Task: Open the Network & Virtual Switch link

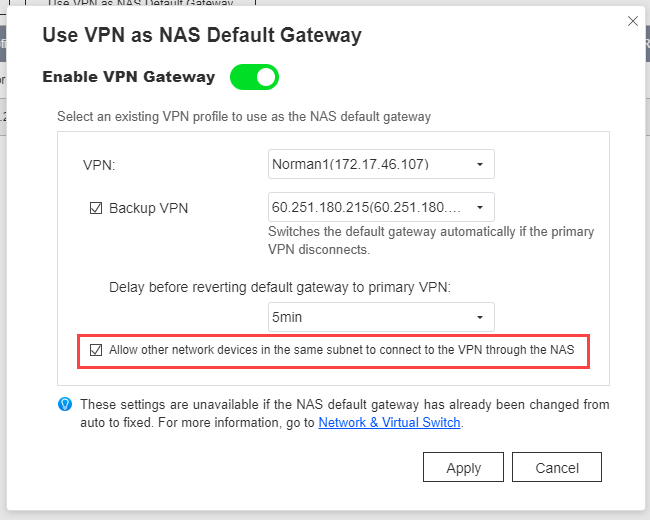Action: (389, 423)
